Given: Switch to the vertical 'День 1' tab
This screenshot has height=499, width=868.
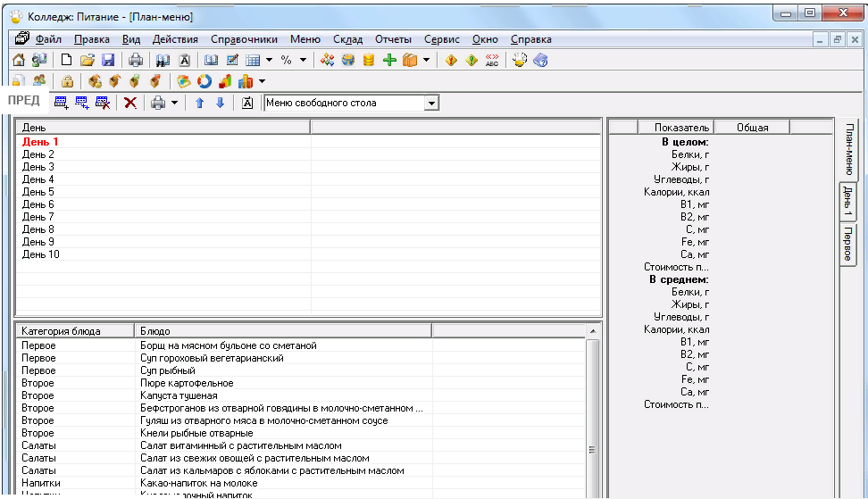Looking at the screenshot, I should coord(847,202).
